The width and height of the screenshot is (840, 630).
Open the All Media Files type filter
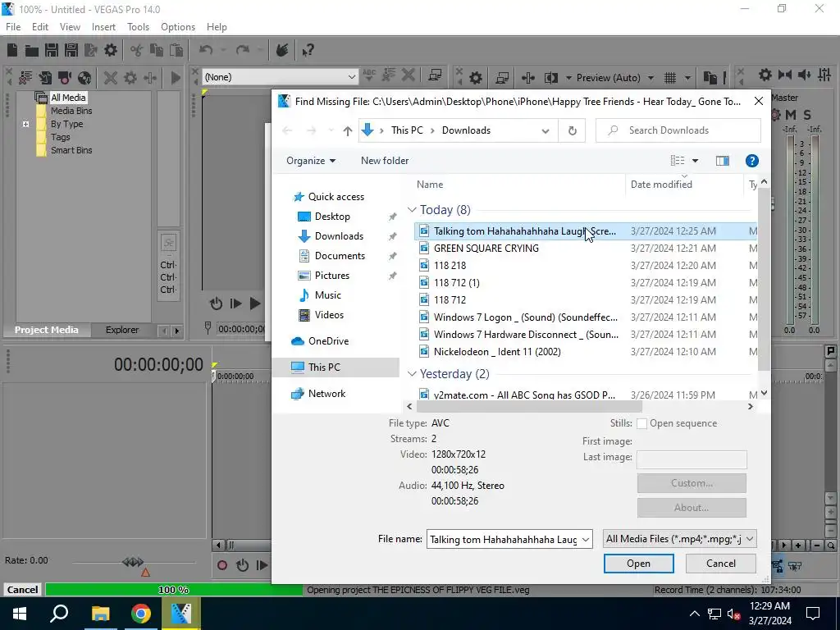(x=680, y=539)
